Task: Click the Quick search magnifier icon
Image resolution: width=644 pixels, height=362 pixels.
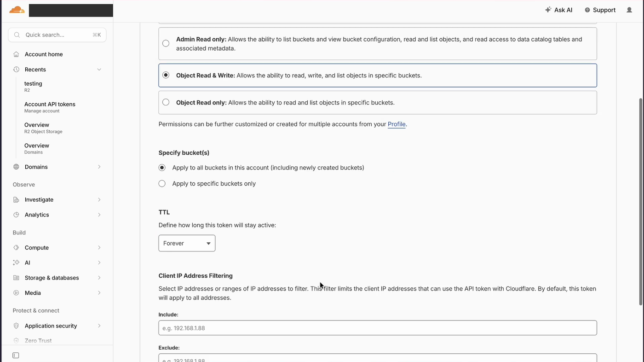Action: pyautogui.click(x=17, y=35)
